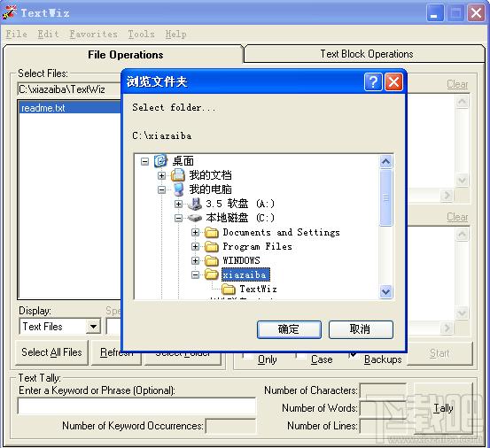This screenshot has width=490, height=448.
Task: Click the keyword or phrase input field
Action: (136, 406)
